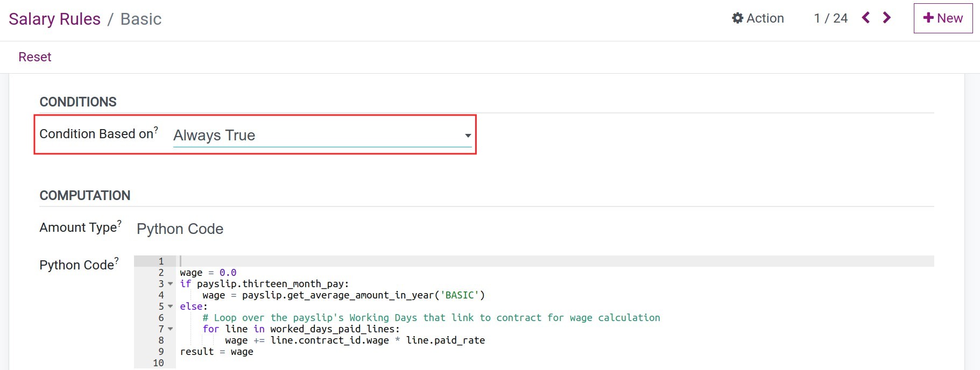The image size is (980, 370).
Task: Click the Amount Type Python Code field
Action: tap(180, 229)
